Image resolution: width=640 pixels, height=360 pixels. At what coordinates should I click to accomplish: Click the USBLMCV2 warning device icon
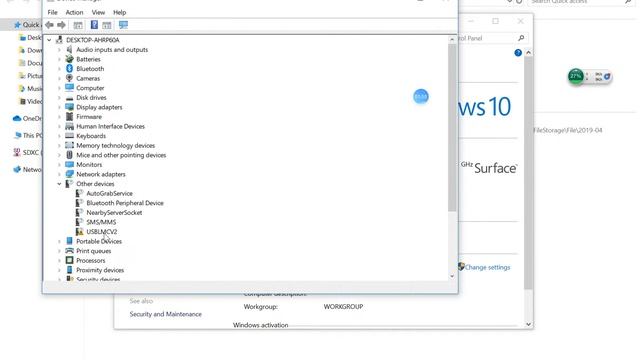pos(80,231)
